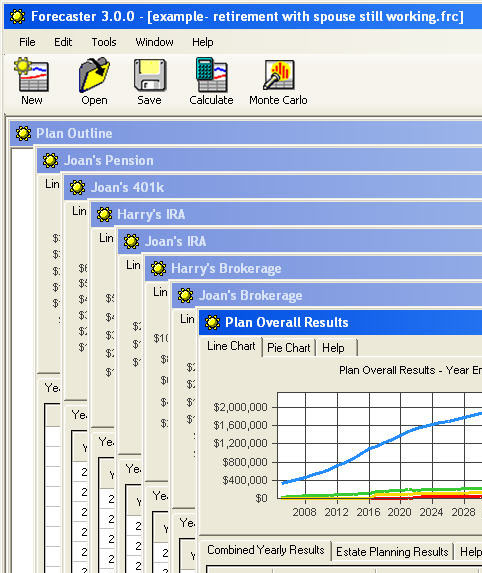Click the sun icon of Joan's Brokerage window
This screenshot has width=482, height=573.
click(x=186, y=295)
